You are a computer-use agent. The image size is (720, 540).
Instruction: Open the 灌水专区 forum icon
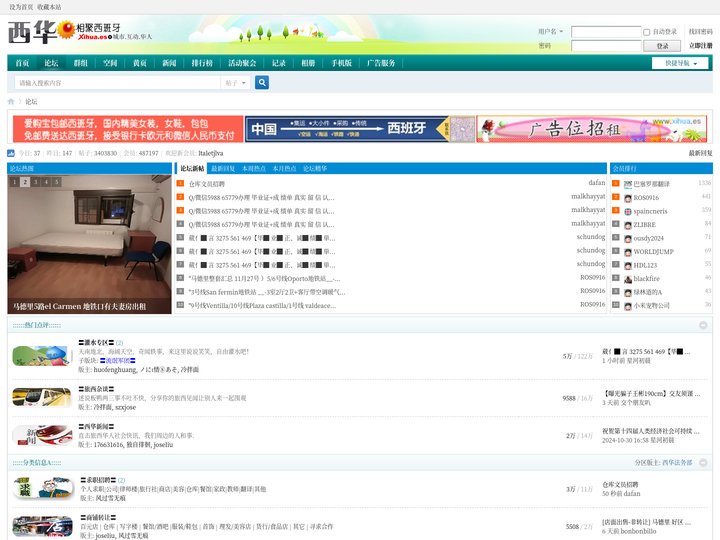[42, 356]
